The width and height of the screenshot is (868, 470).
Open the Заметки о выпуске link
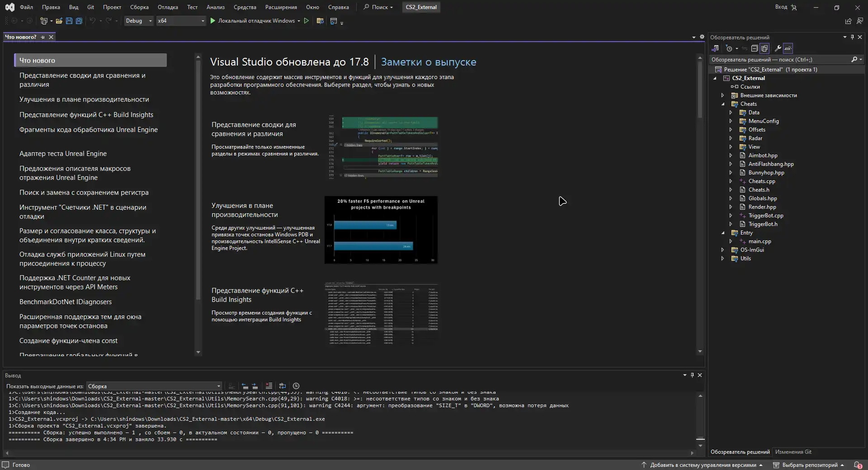[x=428, y=62]
